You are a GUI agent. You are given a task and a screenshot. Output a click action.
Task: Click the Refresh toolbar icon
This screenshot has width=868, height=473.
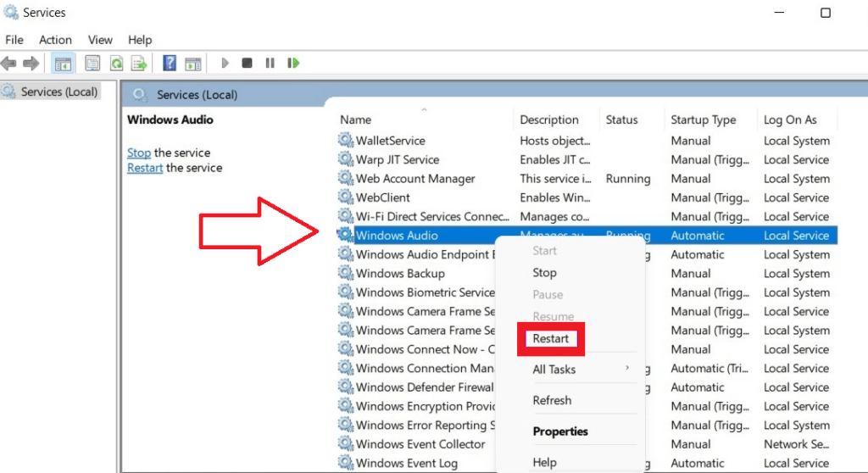[116, 63]
